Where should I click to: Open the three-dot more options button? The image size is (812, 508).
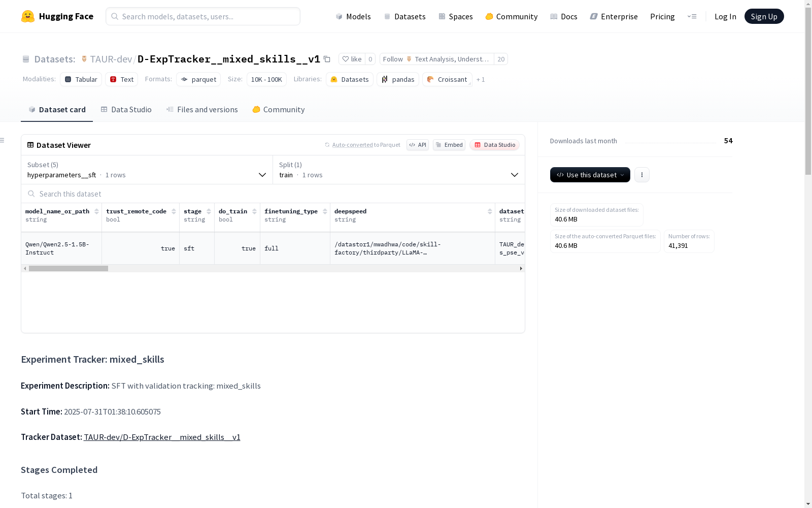(642, 175)
